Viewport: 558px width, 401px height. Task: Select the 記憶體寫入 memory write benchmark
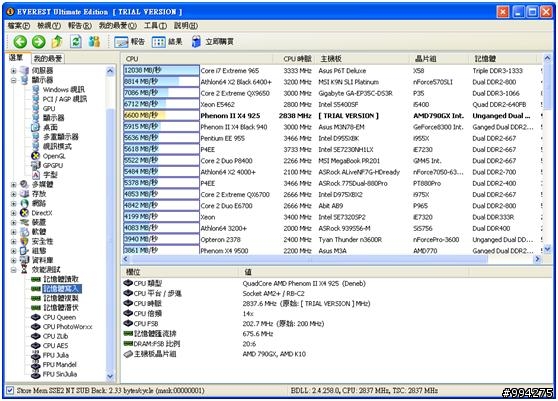tap(62, 289)
